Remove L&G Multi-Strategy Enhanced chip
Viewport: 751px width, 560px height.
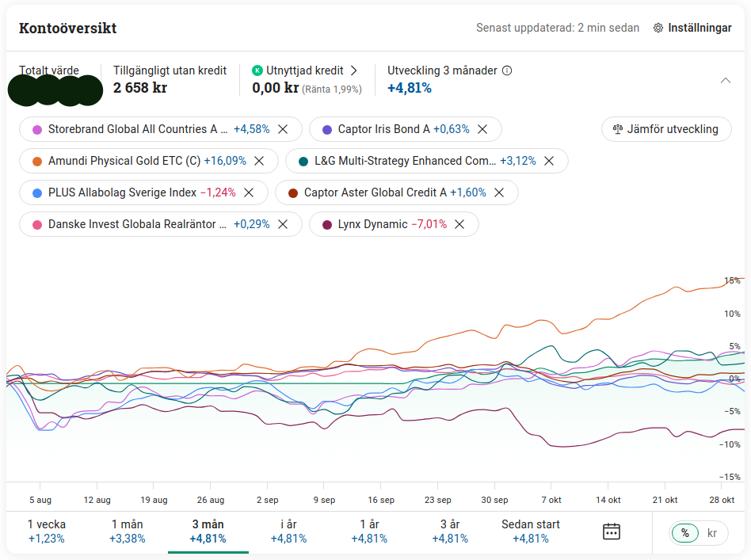pos(549,161)
